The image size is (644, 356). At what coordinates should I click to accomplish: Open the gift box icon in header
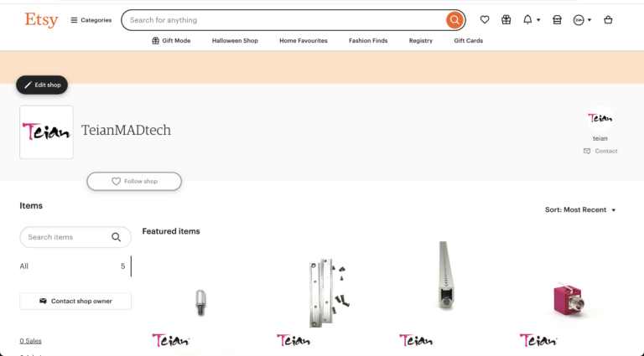506,20
